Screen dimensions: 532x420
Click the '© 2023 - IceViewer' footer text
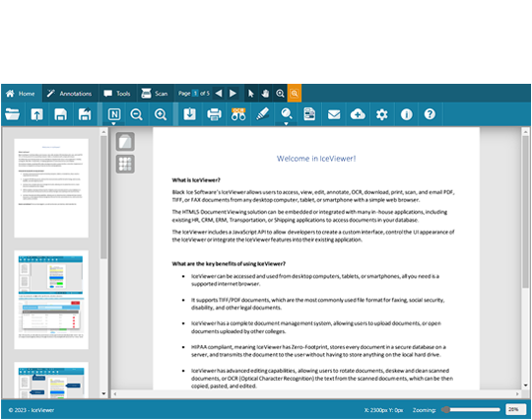32,410
